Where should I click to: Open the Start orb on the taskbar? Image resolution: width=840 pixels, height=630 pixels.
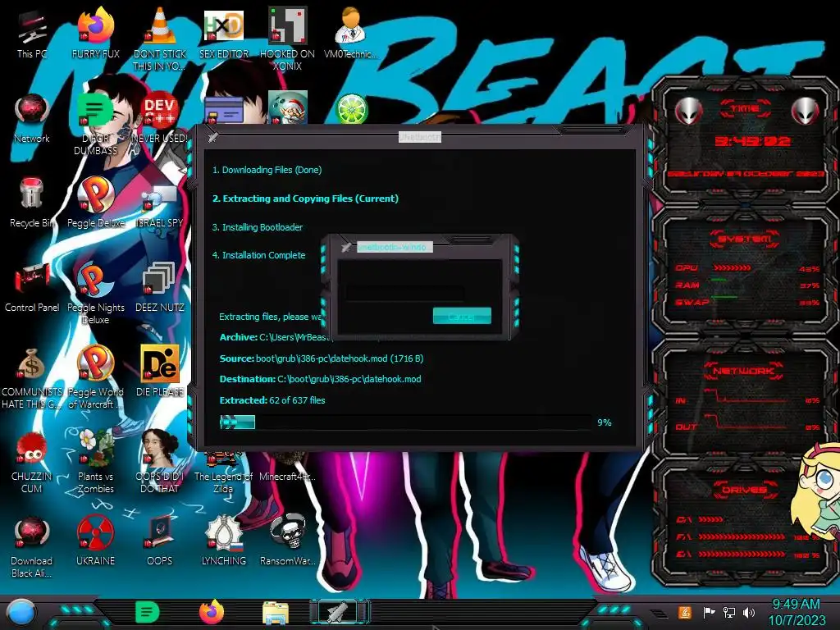(x=21, y=614)
